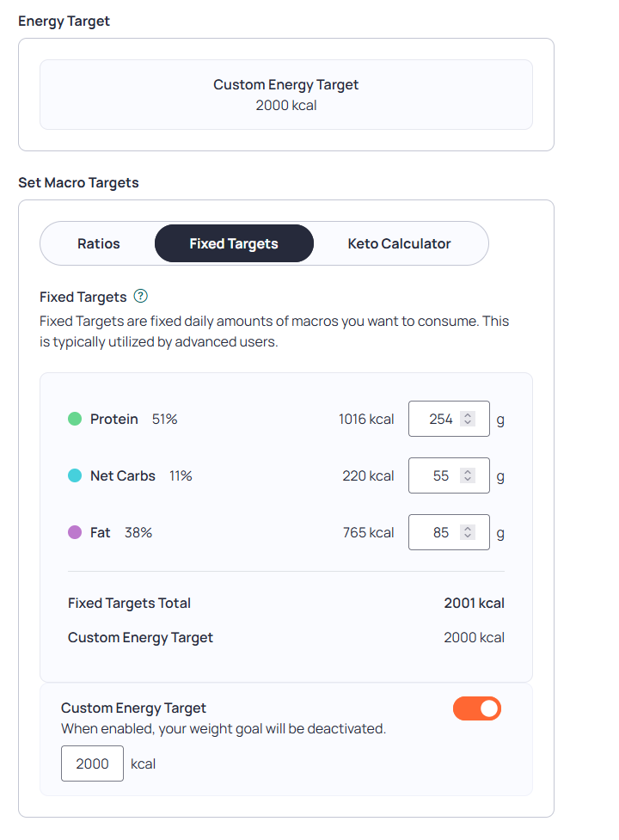Focus the Net Carbs grams input field
This screenshot has height=840, width=619.
point(449,475)
